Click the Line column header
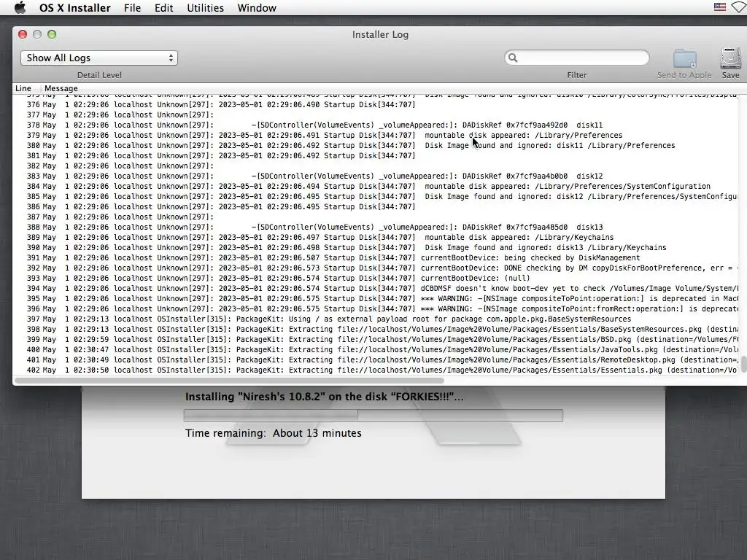 23,88
